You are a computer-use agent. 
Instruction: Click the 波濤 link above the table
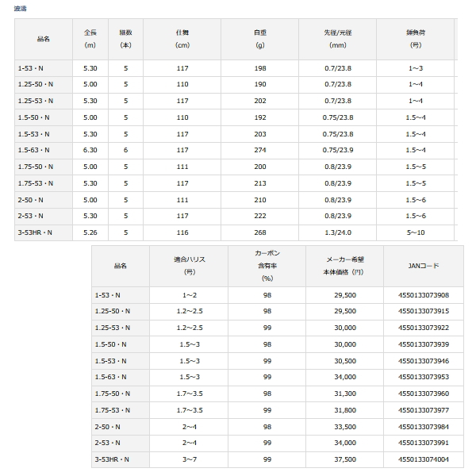point(21,9)
